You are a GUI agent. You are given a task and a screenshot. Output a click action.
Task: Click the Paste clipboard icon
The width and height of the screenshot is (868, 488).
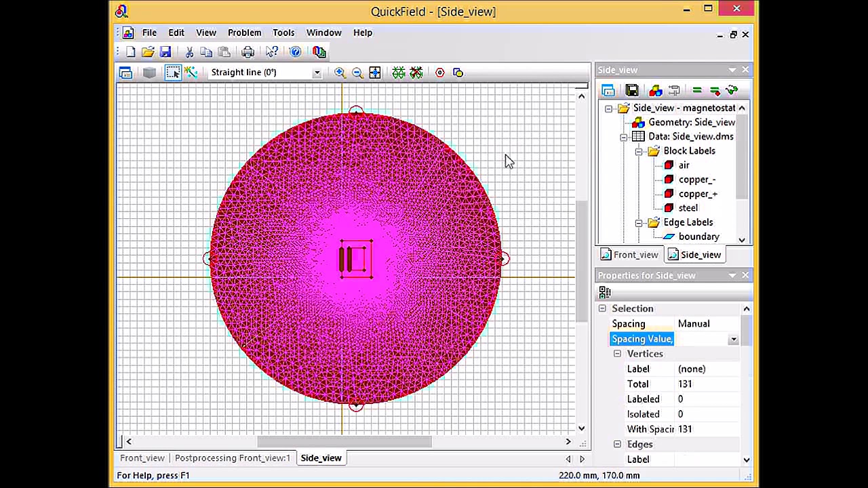tap(224, 52)
